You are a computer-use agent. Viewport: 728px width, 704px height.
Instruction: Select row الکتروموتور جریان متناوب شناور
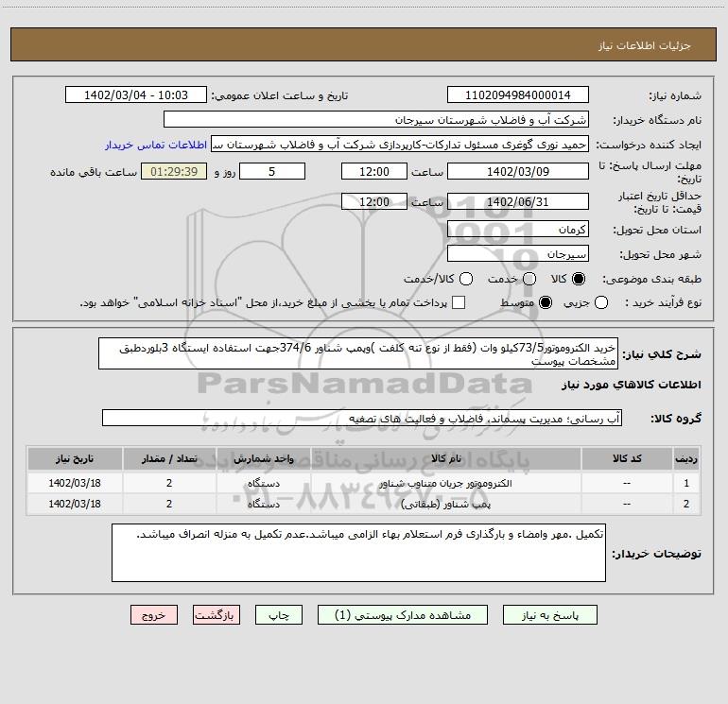(364, 483)
